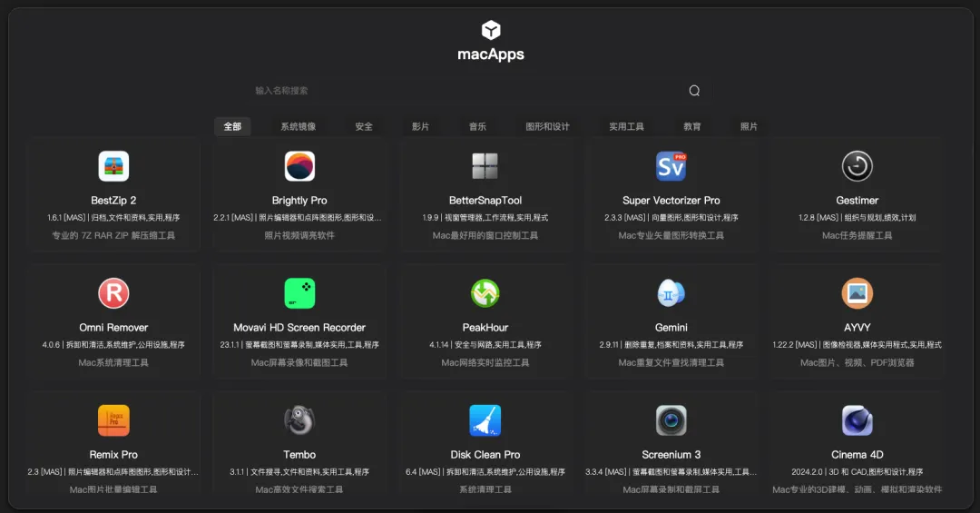The height and width of the screenshot is (513, 980).
Task: Click the macApps cube logo
Action: (x=491, y=30)
